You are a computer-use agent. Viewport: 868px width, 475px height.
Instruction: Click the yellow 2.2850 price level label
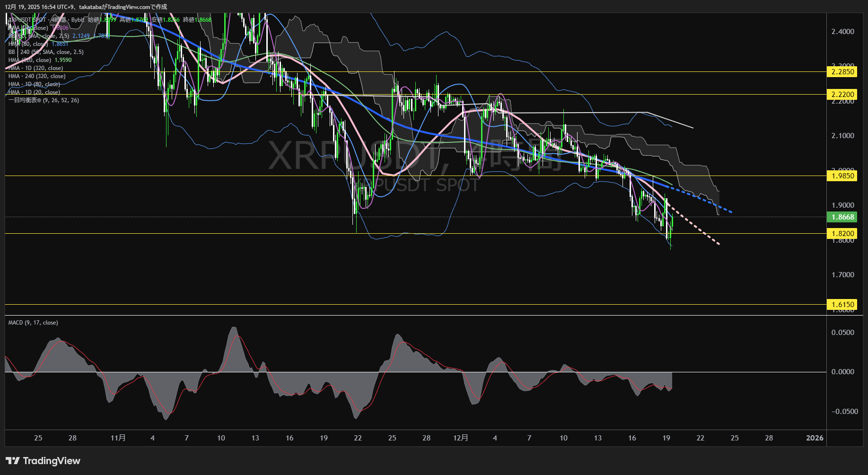(843, 72)
